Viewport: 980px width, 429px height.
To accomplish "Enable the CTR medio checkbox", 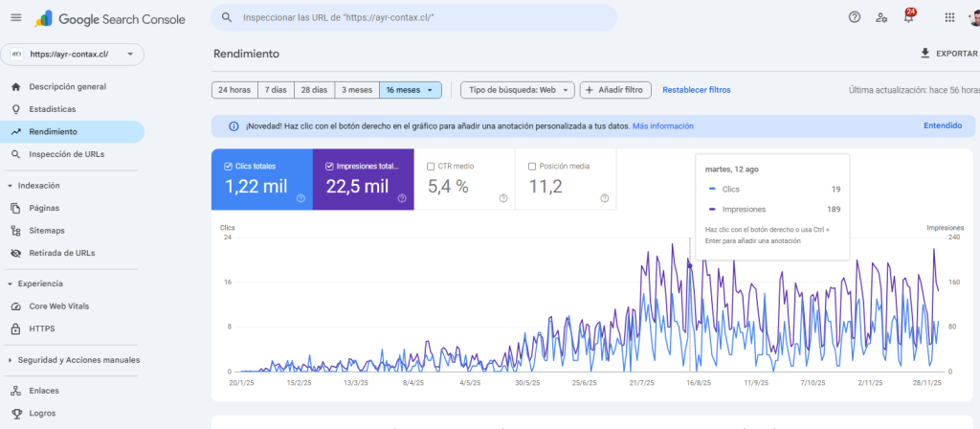I will 431,166.
